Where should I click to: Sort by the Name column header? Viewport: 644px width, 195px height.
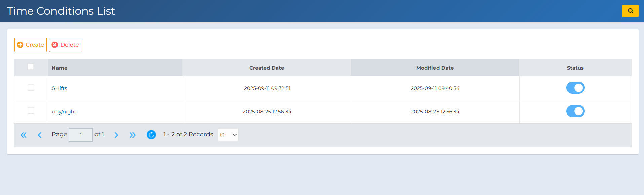[60, 68]
